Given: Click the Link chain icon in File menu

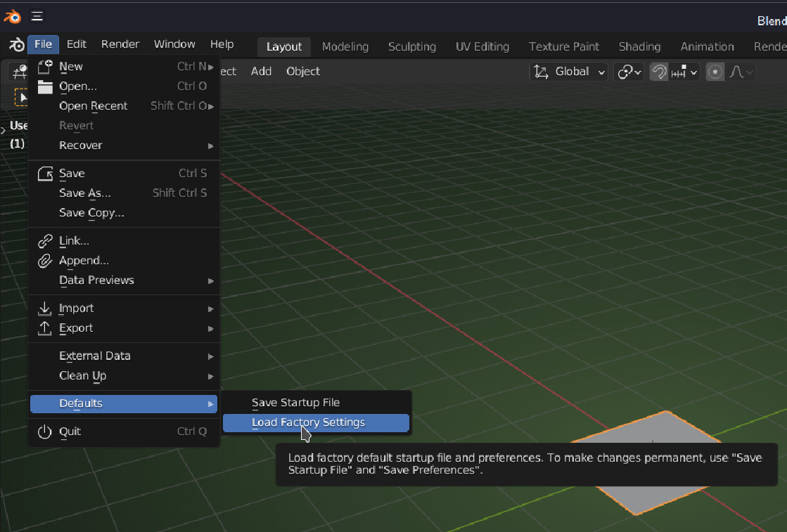Looking at the screenshot, I should tap(45, 241).
